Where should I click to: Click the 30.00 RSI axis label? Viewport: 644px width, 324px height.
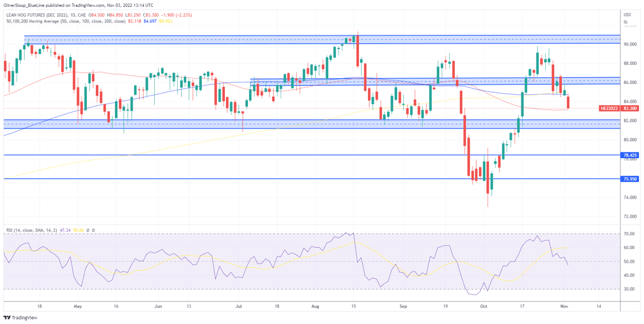coord(629,289)
